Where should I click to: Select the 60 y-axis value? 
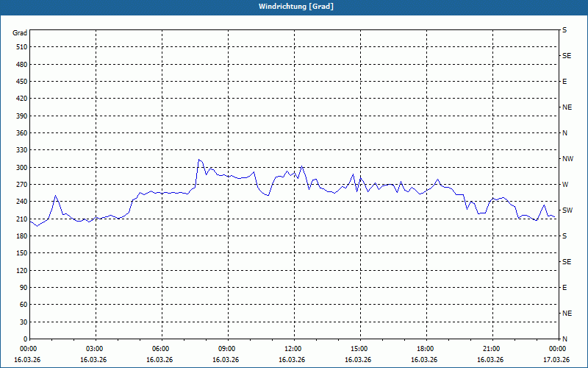pyautogui.click(x=24, y=305)
